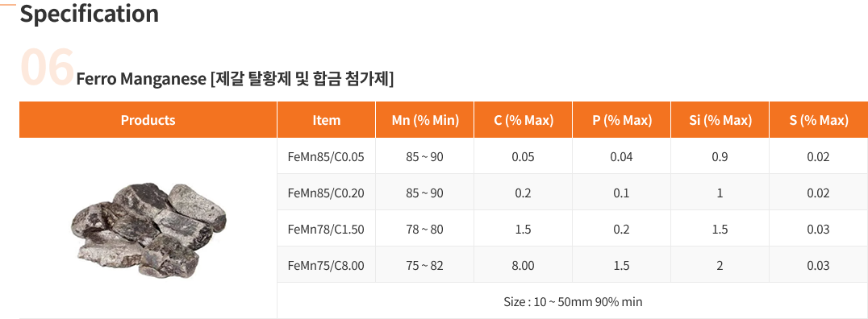Image resolution: width=868 pixels, height=319 pixels.
Task: Select the 8.00 carbon value cell
Action: [523, 265]
